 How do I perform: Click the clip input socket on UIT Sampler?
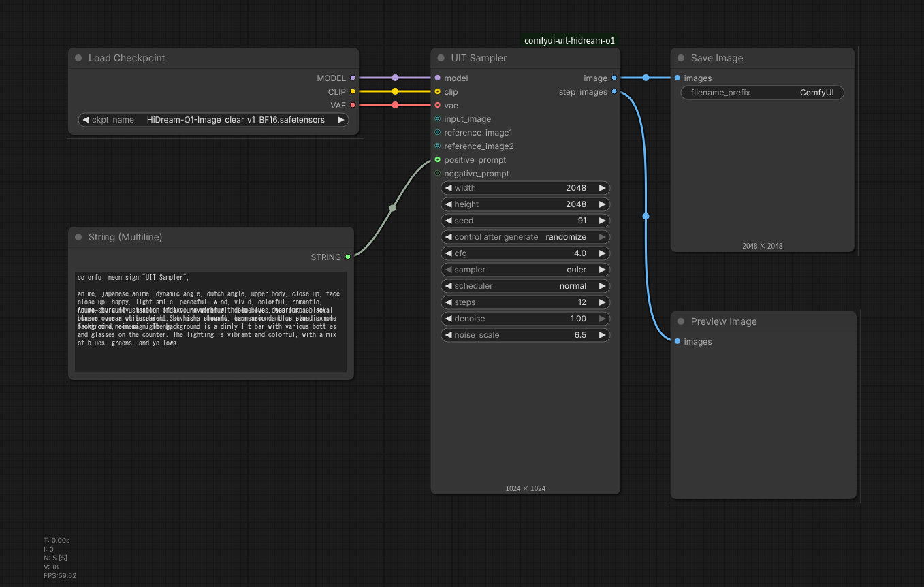click(x=437, y=91)
